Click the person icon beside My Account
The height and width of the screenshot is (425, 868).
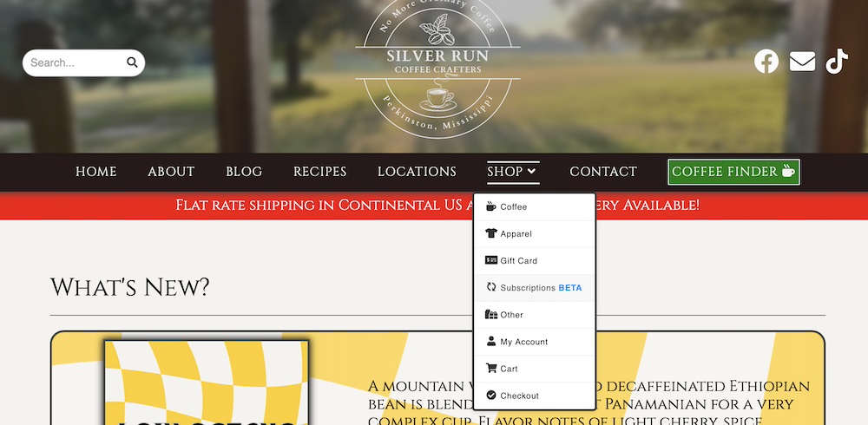point(490,341)
